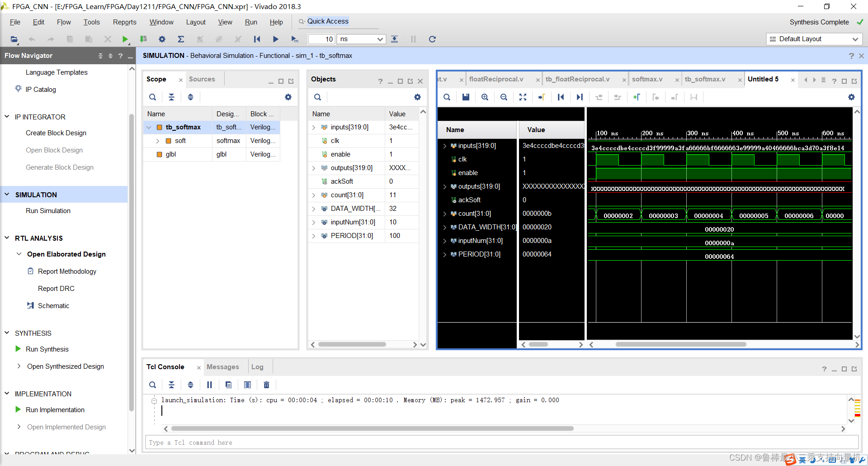Open project via folder icon in main toolbar
Image resolution: width=868 pixels, height=466 pixels.
click(x=14, y=39)
